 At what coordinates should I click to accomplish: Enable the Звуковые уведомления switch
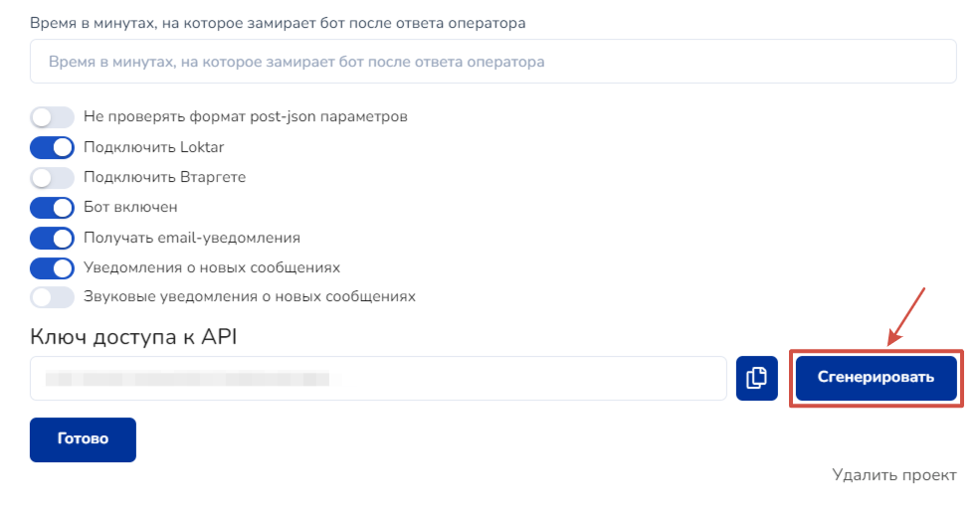click(x=53, y=296)
